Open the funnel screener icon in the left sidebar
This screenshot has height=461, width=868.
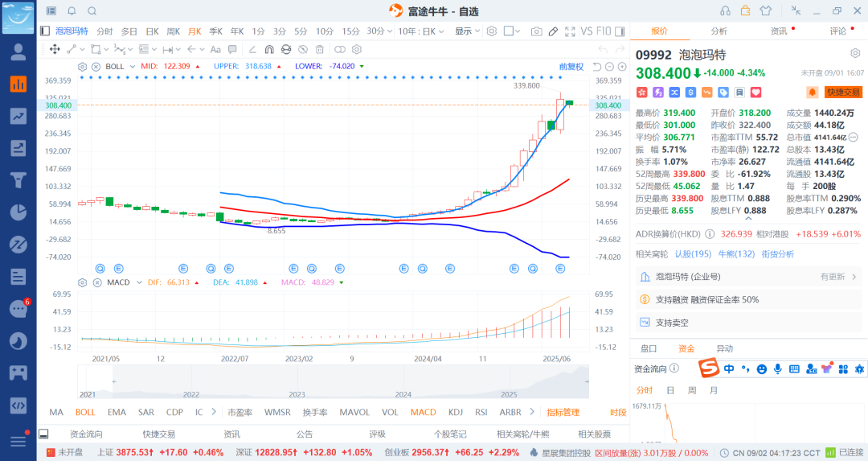(18, 180)
